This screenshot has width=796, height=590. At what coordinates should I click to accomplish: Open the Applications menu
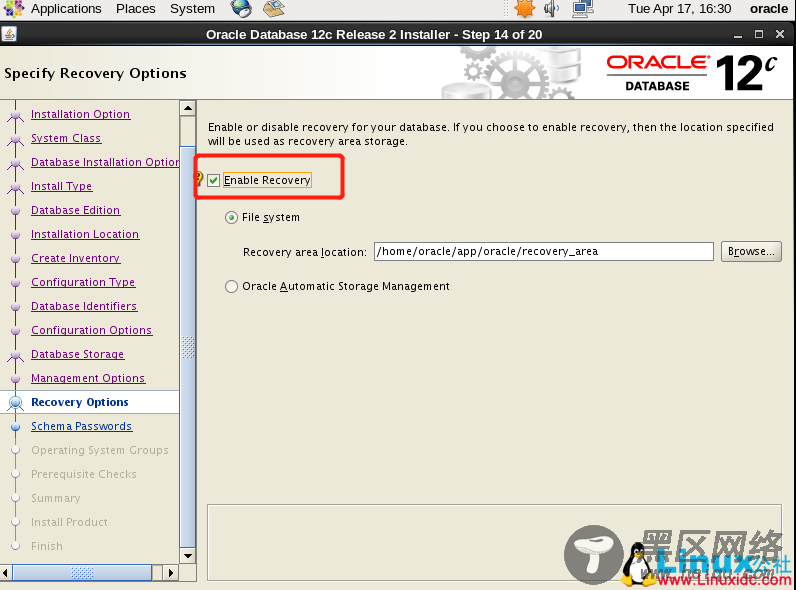[66, 9]
